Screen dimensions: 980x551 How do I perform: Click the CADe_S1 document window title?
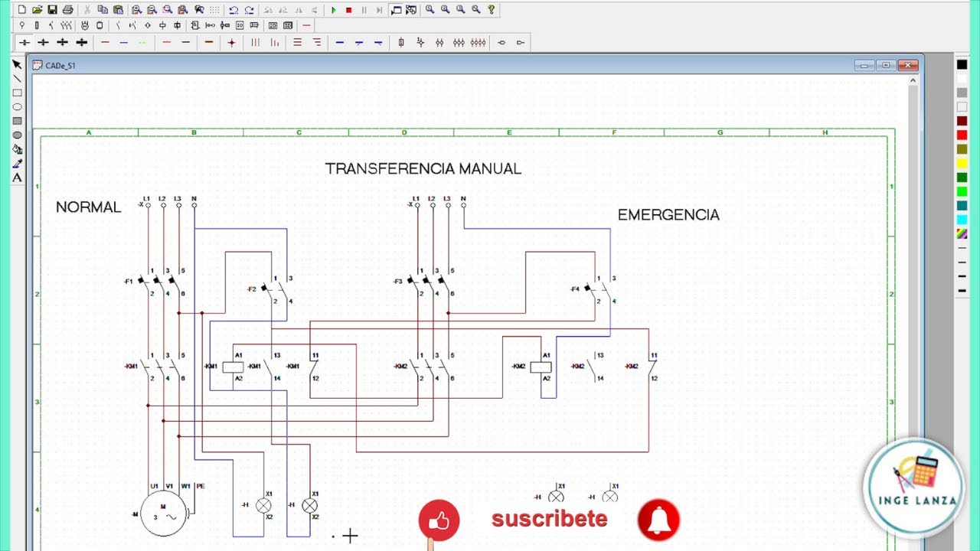[x=60, y=66]
